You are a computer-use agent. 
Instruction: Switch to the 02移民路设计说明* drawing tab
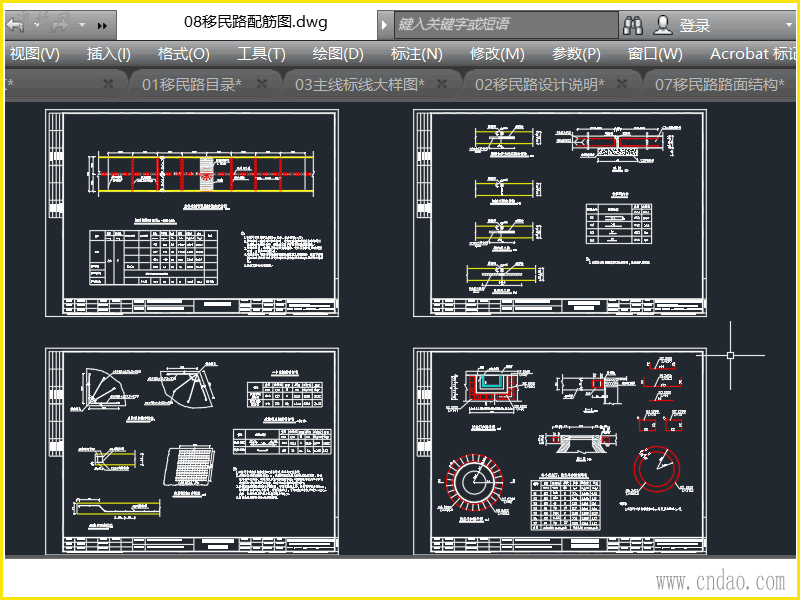pyautogui.click(x=539, y=84)
